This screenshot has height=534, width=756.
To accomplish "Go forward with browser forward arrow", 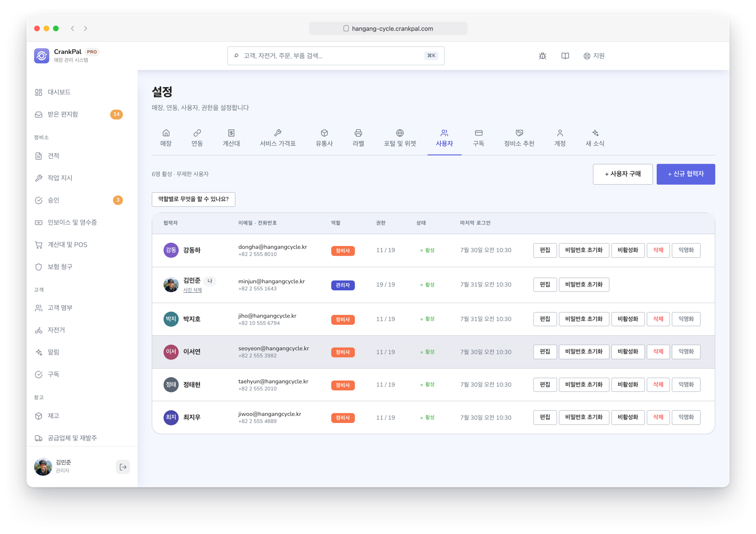I will point(86,28).
